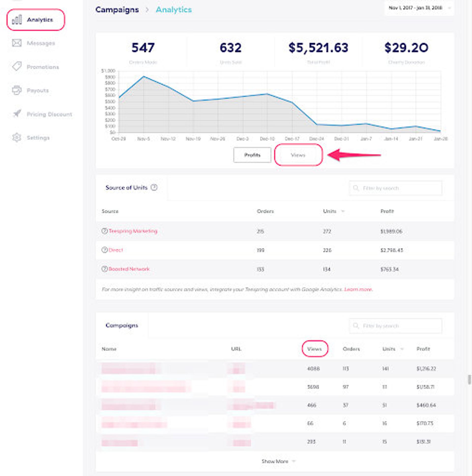Click help icon beside Teespring Marketing
This screenshot has height=476, width=472.
point(104,231)
